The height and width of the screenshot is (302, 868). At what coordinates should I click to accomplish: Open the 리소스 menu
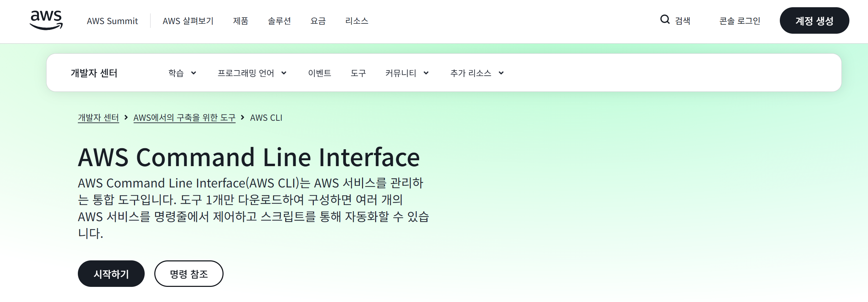pos(356,21)
